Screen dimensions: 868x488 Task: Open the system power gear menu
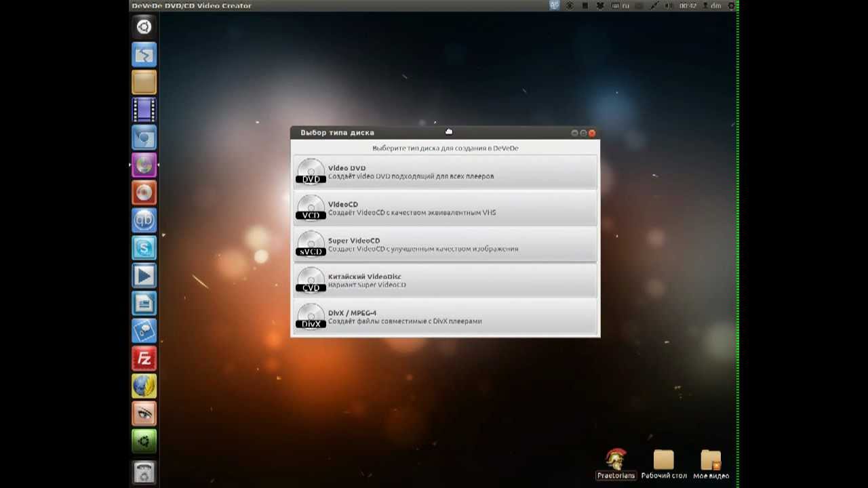pos(731,5)
